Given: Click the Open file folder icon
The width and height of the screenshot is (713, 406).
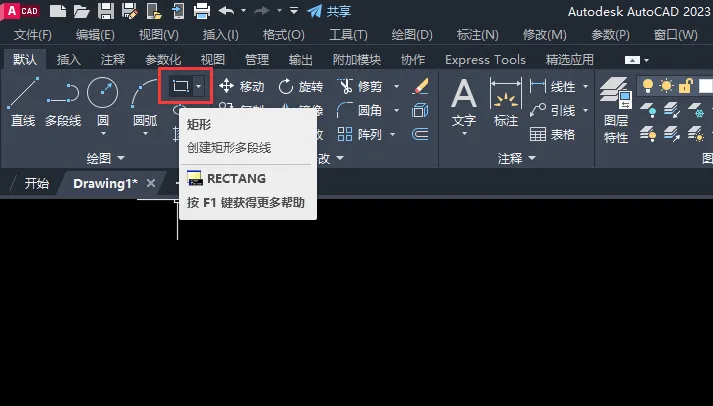Looking at the screenshot, I should click(x=81, y=11).
